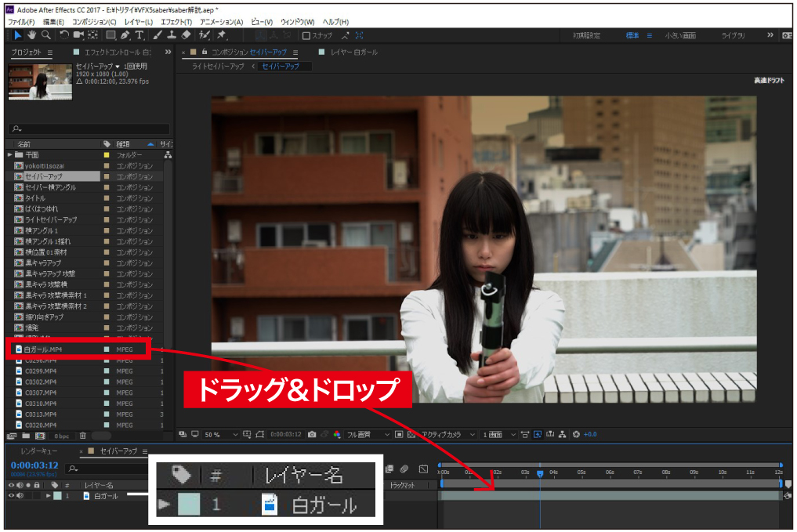This screenshot has height=532, width=797.
Task: Toggle transparency grid in viewer
Action: [411, 434]
